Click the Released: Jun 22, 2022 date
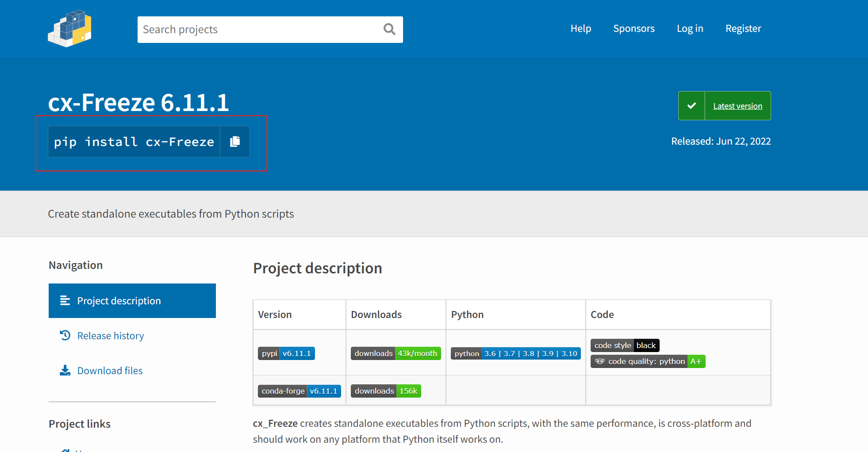 pos(721,141)
